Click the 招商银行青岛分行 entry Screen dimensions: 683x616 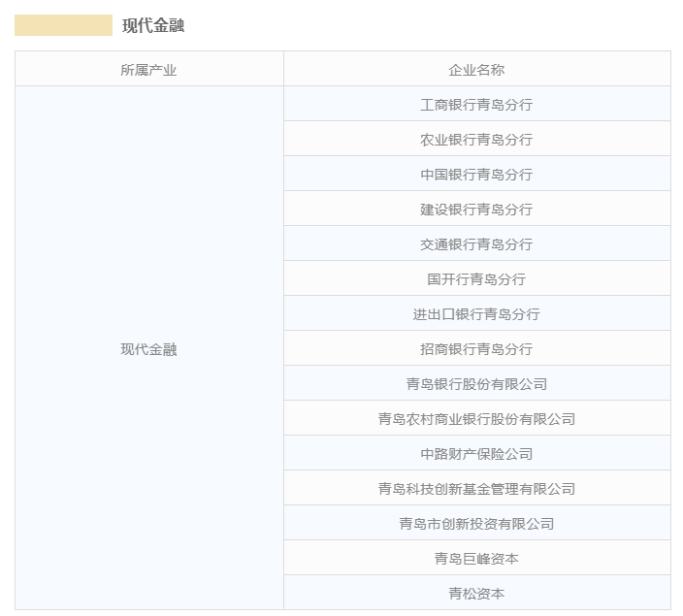(477, 348)
